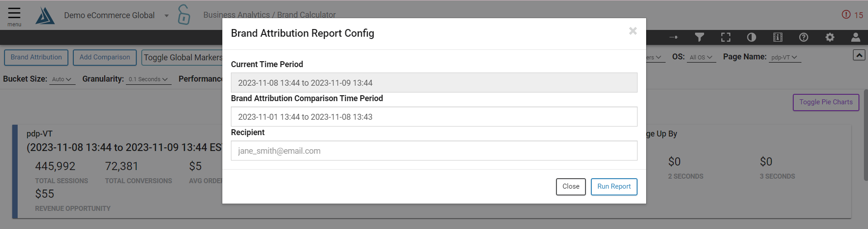Expand the OS dropdown

(701, 58)
